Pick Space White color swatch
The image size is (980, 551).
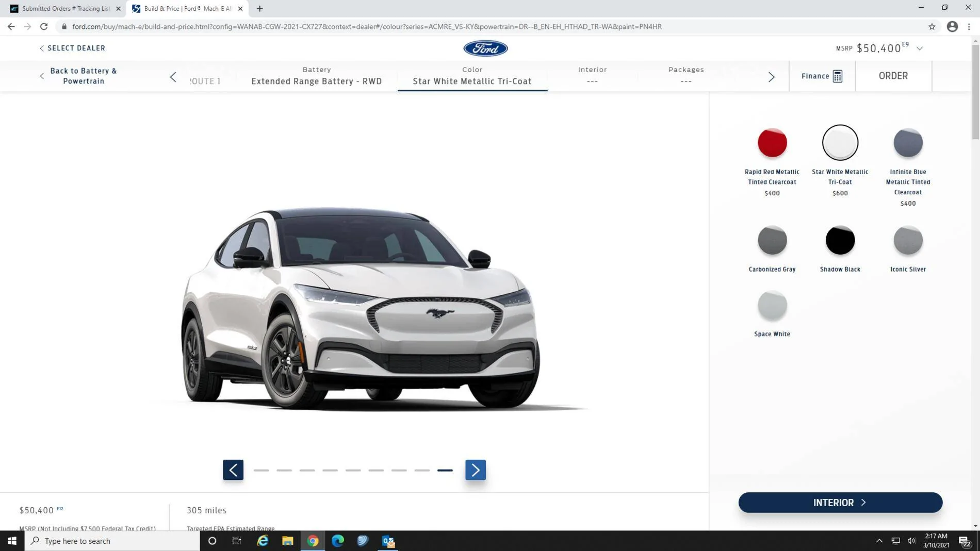772,305
